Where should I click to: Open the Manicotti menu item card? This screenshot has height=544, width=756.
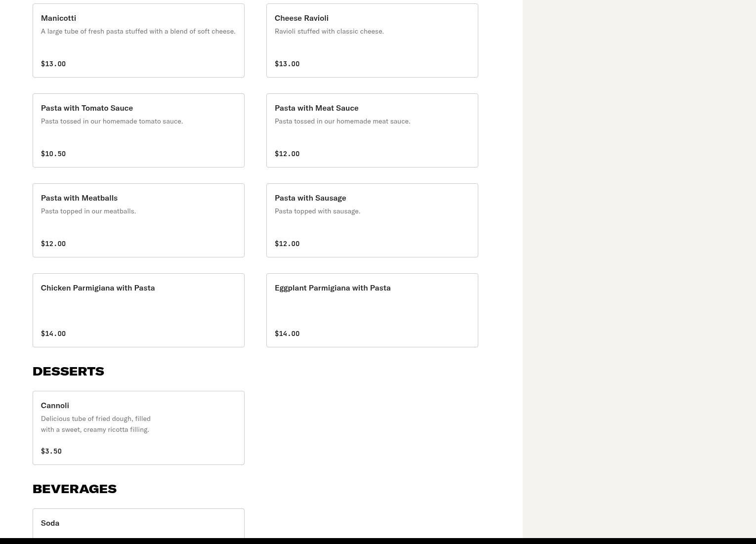138,41
